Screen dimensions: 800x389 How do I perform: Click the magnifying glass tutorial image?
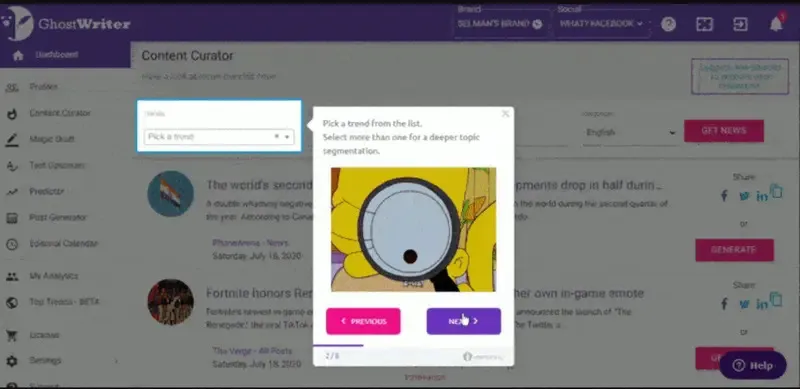coord(413,229)
